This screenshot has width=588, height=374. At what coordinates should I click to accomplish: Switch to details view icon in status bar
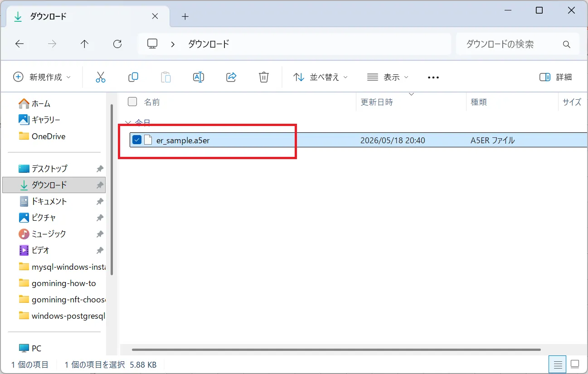(558, 364)
